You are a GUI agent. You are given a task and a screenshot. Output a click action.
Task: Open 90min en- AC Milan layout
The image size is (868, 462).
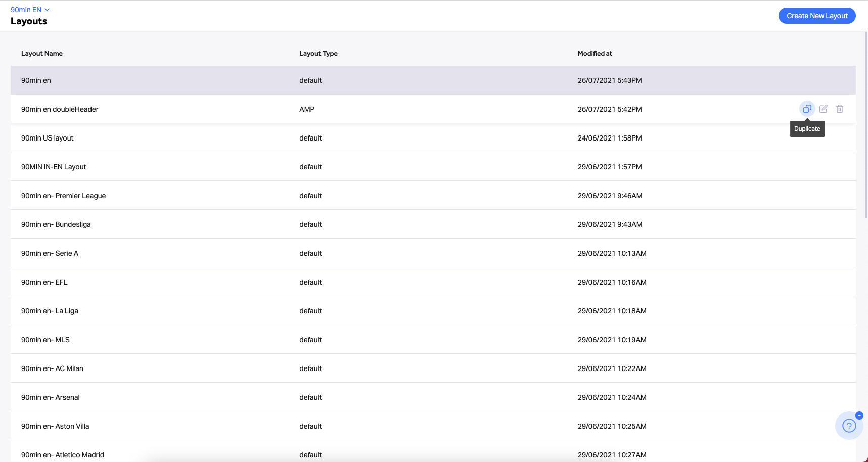[x=433, y=368]
